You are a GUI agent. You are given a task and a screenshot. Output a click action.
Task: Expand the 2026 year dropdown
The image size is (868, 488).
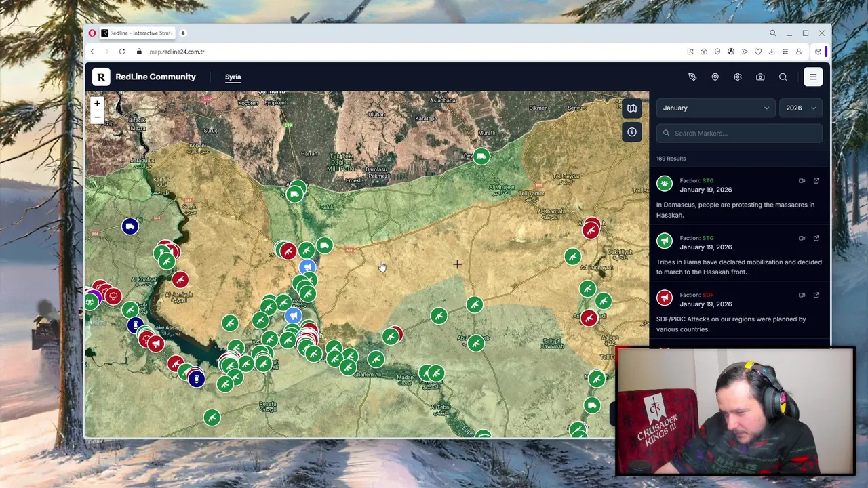coord(801,108)
